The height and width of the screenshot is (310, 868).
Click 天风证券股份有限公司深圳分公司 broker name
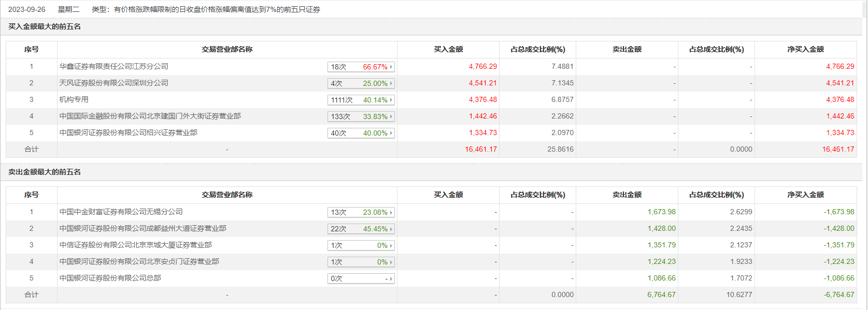click(x=113, y=83)
